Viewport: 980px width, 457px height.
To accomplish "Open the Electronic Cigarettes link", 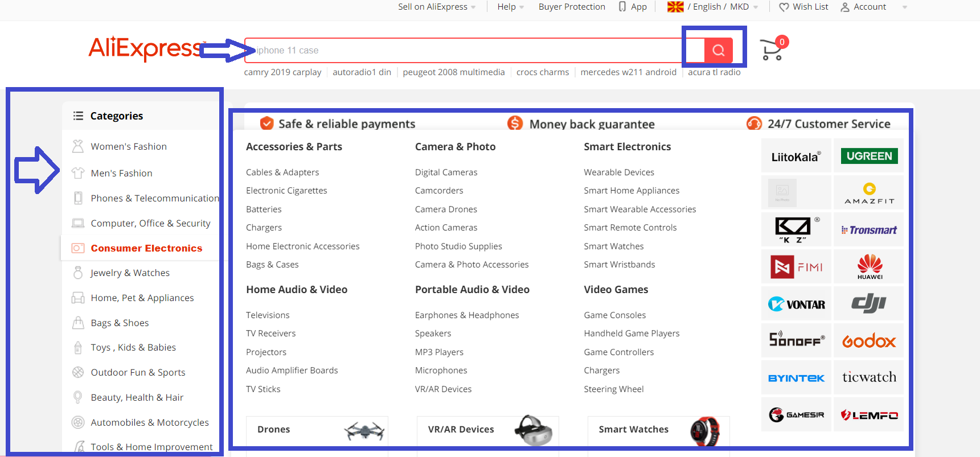I will [286, 191].
